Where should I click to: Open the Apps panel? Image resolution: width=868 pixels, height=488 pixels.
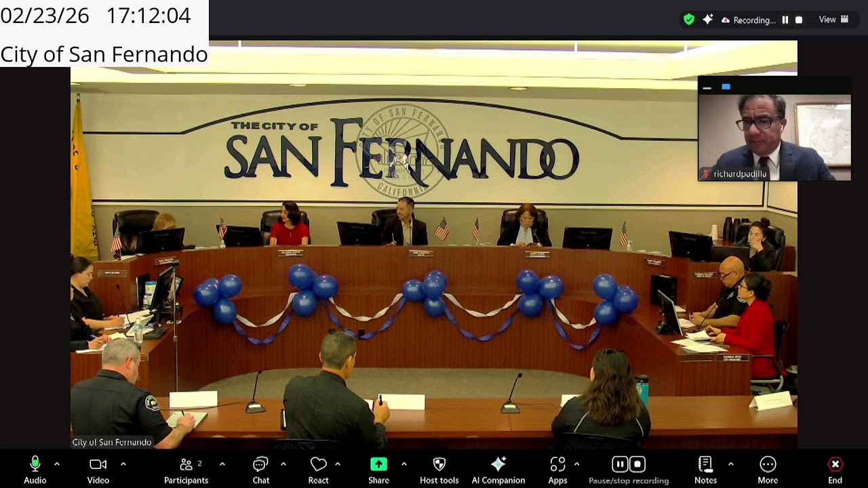pyautogui.click(x=557, y=470)
